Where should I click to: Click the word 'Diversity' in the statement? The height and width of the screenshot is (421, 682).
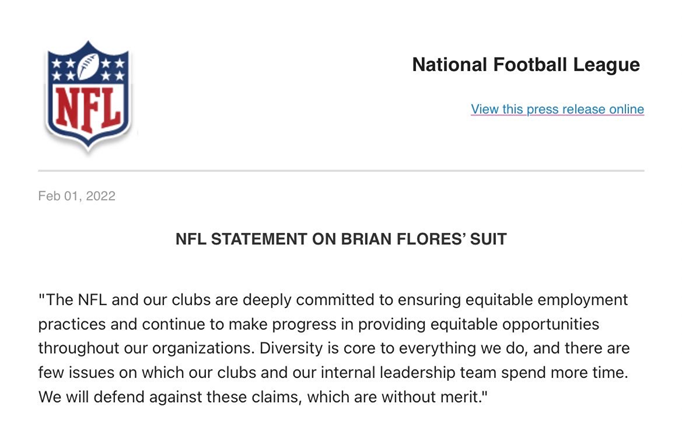coord(289,348)
